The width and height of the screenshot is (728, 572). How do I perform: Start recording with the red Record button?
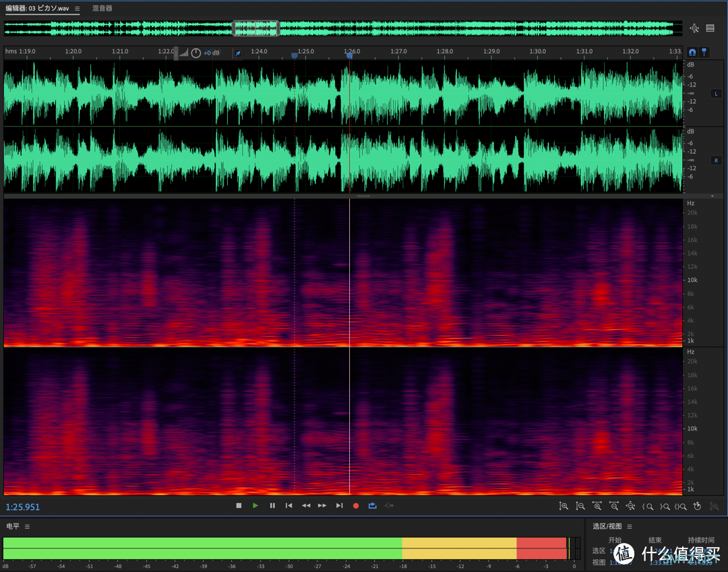click(x=356, y=505)
